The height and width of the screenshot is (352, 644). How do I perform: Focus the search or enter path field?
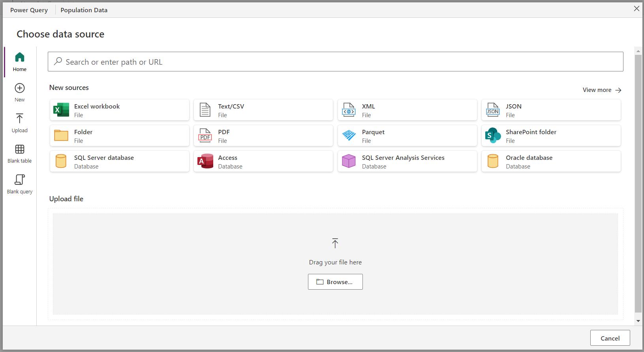[x=336, y=62]
